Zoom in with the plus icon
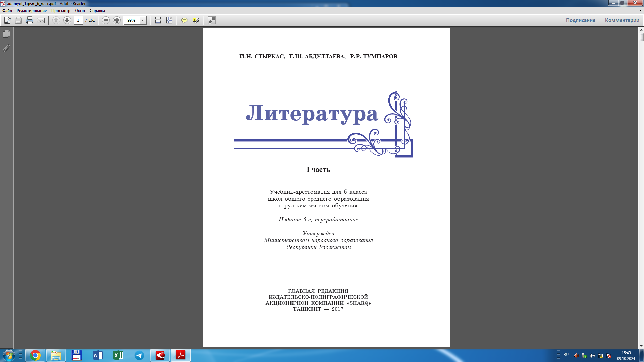The height and width of the screenshot is (362, 644). coord(117,20)
